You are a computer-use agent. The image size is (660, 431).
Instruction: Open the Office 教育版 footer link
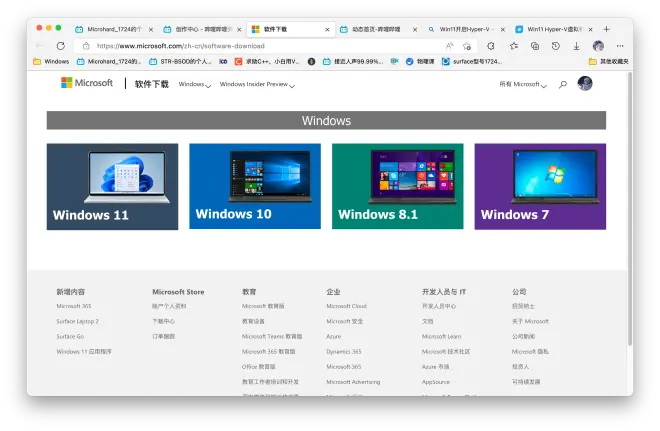tap(258, 367)
